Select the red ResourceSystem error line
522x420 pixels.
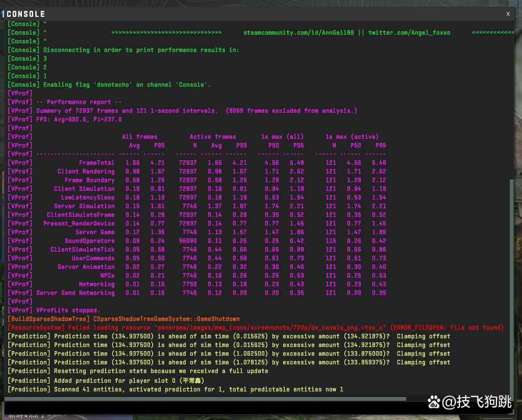pyautogui.click(x=255, y=328)
